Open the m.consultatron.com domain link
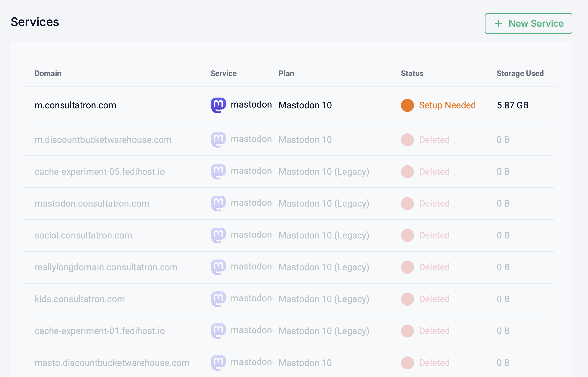The width and height of the screenshot is (588, 377). tap(75, 105)
